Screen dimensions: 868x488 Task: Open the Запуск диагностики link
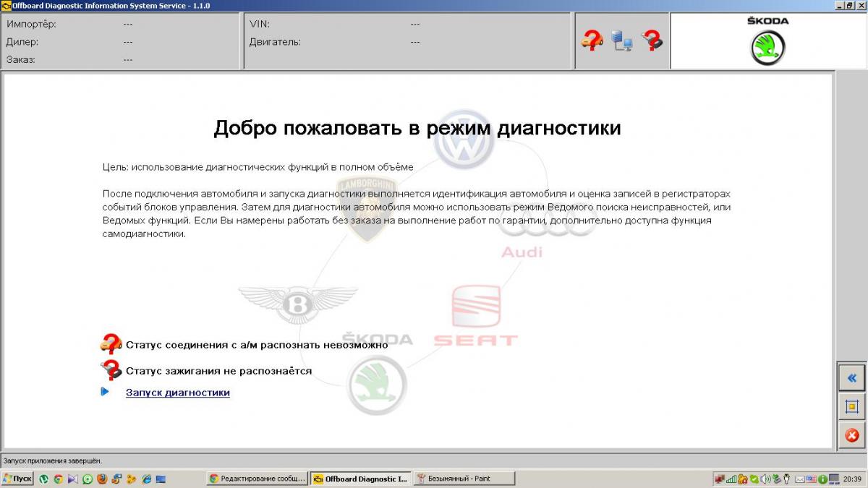point(178,393)
